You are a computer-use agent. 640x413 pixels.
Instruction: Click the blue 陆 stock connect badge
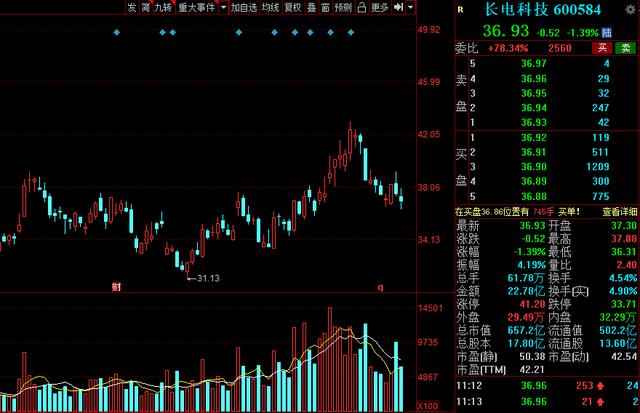point(607,33)
